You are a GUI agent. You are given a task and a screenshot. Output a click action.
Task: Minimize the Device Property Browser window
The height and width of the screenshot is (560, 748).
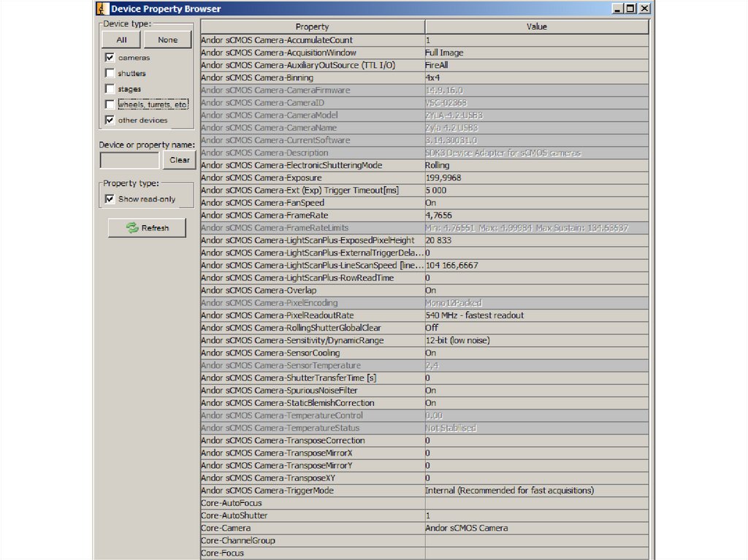pyautogui.click(x=617, y=9)
